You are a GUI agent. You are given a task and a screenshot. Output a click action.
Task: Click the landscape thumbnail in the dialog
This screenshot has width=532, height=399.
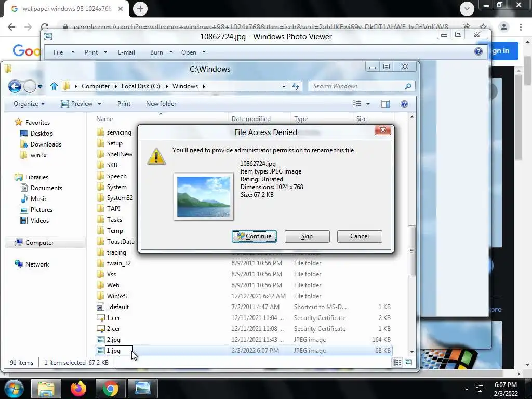[204, 196]
